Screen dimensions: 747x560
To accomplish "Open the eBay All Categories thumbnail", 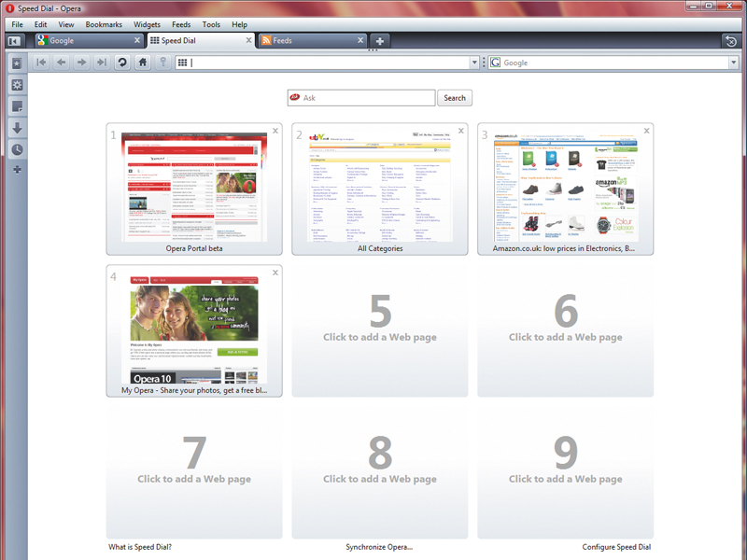I will (x=380, y=189).
